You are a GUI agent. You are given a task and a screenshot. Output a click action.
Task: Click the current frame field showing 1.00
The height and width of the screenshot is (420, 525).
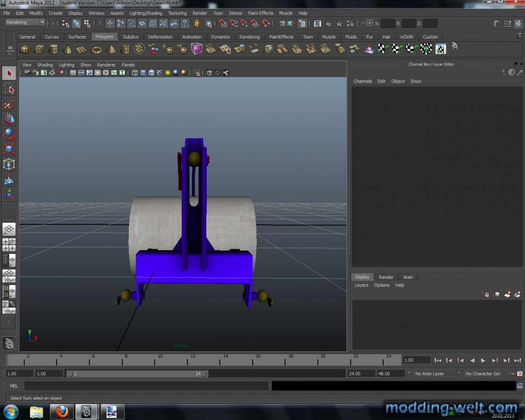pos(416,360)
